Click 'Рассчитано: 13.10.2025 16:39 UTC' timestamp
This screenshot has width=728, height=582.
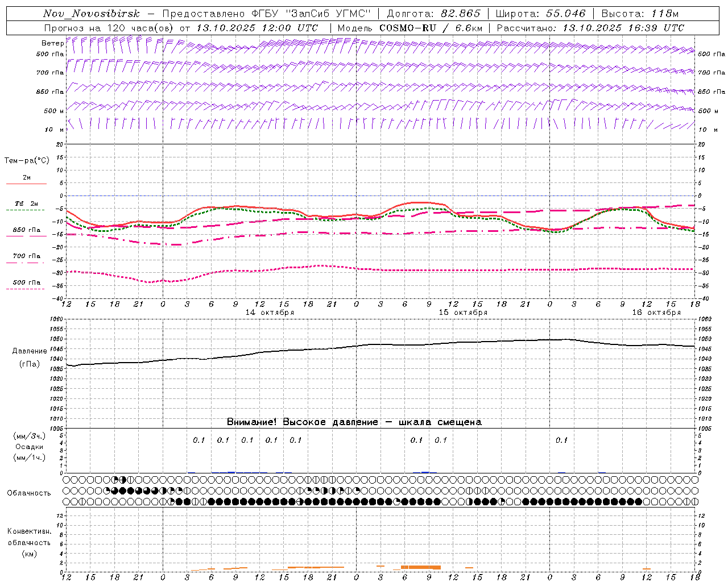point(590,28)
